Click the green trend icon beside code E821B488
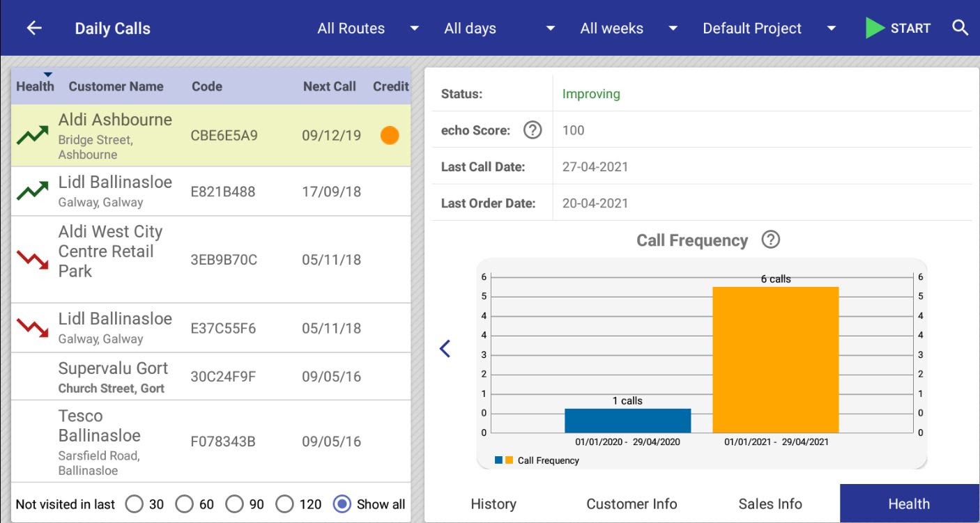 (x=33, y=191)
